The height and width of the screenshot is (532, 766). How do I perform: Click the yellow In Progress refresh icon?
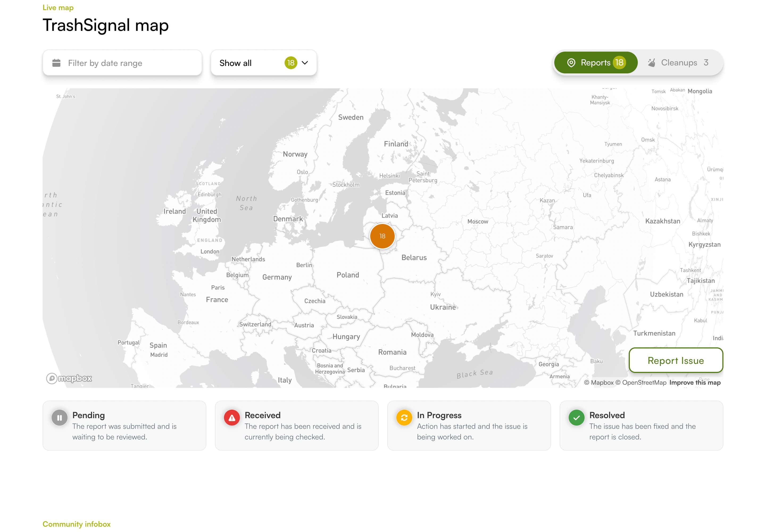click(x=404, y=418)
